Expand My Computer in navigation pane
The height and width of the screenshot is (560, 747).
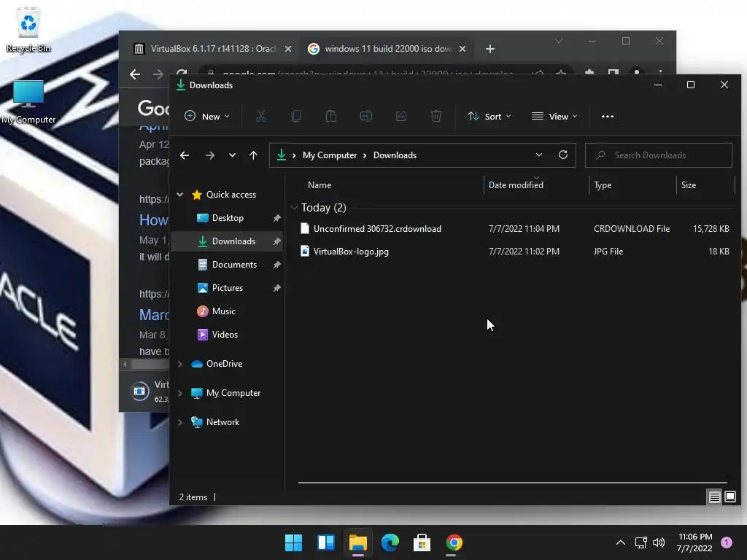(x=180, y=393)
